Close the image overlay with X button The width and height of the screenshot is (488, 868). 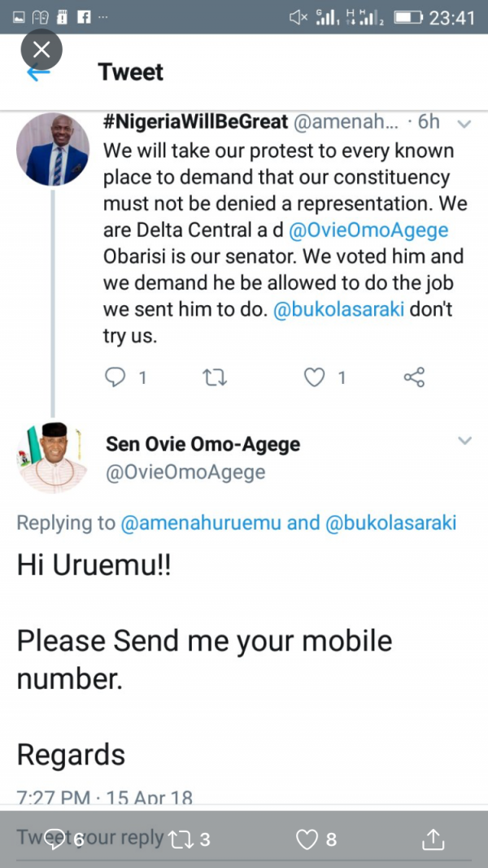(x=41, y=50)
